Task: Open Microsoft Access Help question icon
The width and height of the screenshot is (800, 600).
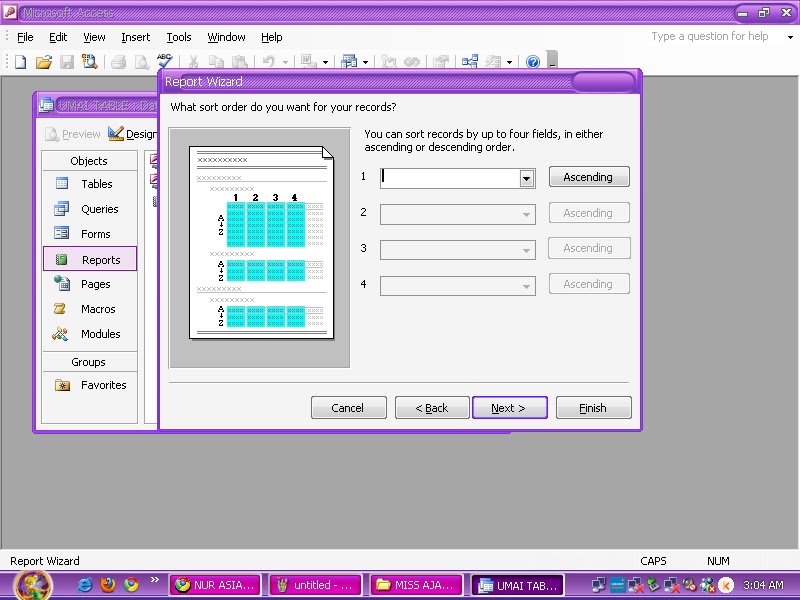Action: 533,62
